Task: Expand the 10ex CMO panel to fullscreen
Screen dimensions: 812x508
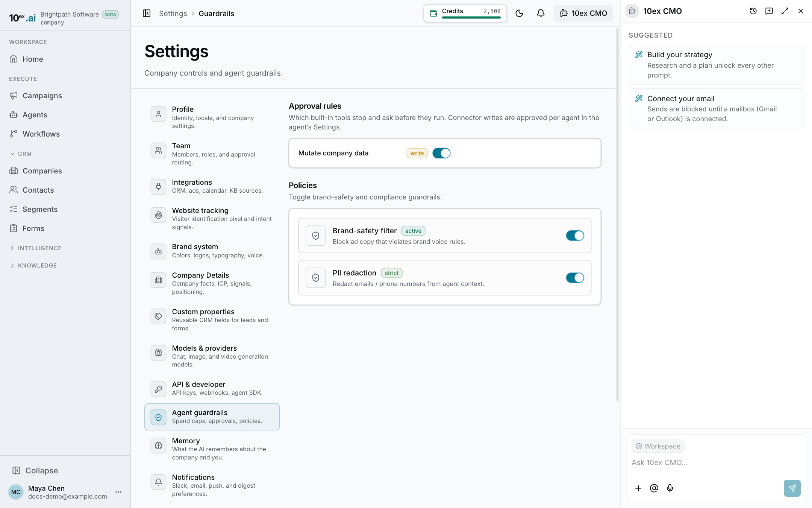Action: pyautogui.click(x=785, y=11)
